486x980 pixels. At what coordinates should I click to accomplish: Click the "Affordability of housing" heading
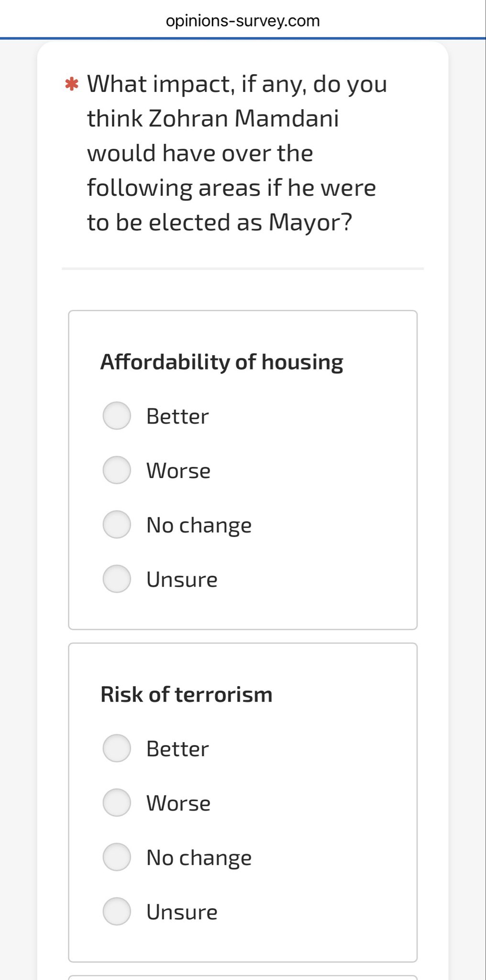point(221,362)
